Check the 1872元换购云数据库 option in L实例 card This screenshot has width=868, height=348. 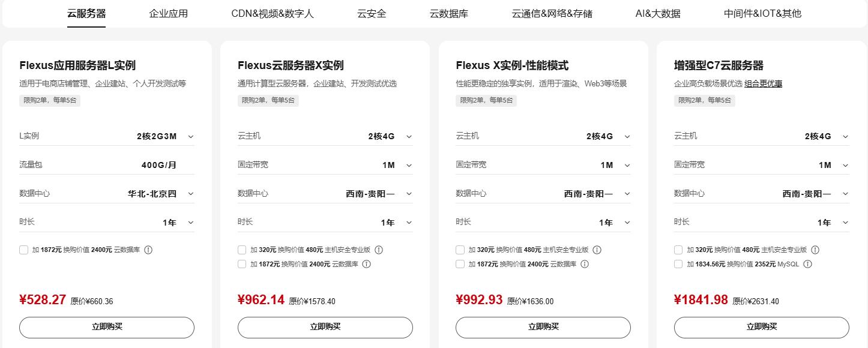point(24,250)
